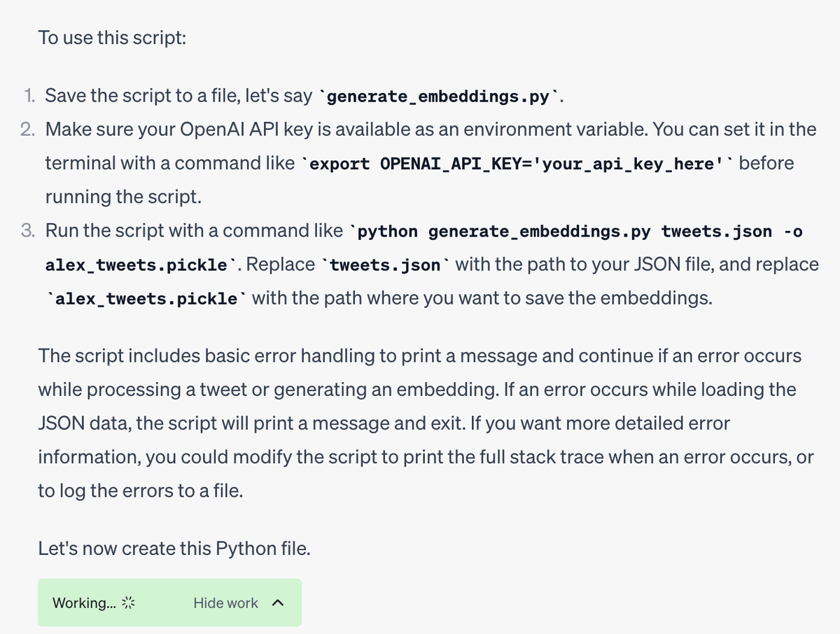Image resolution: width=840 pixels, height=634 pixels.
Task: Click the 'Let's now create this Python file.' sentence
Action: 174,548
